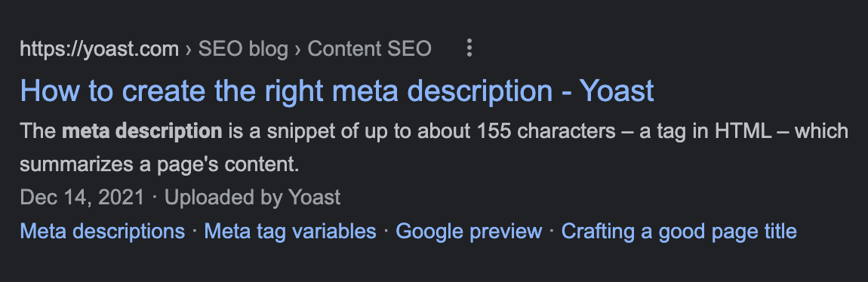
Task: Select the 'Content SEO' breadcrumb segment
Action: click(369, 49)
